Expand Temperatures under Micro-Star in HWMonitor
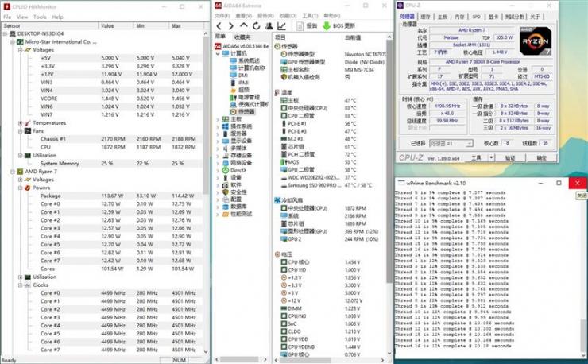The width and height of the screenshot is (588, 364). (20, 123)
